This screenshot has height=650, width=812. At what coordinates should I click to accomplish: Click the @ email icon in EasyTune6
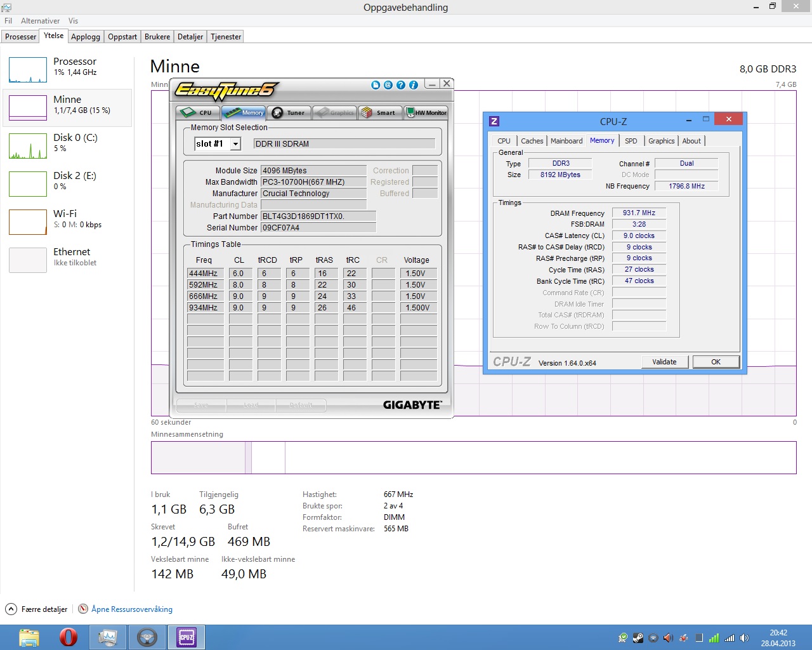point(388,84)
